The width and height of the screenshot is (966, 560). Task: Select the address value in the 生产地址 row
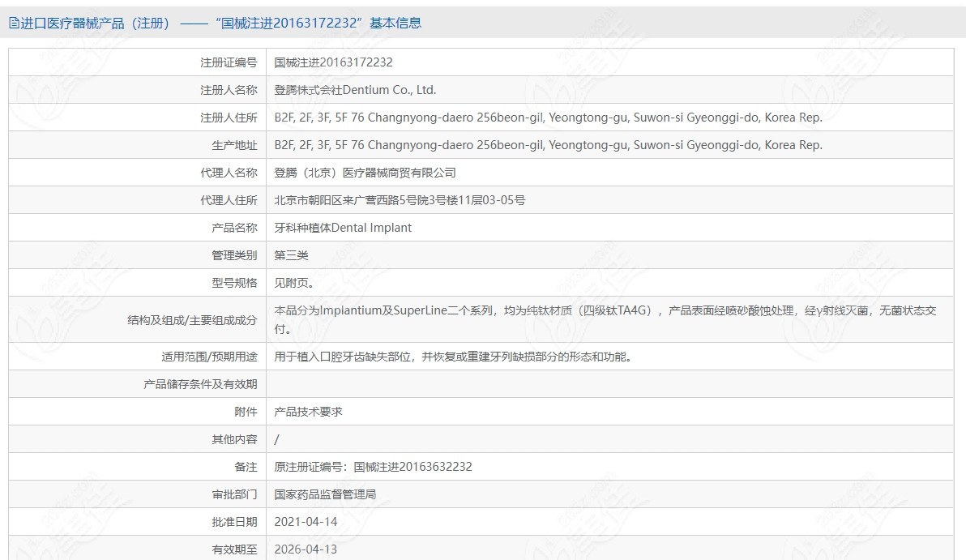(549, 145)
